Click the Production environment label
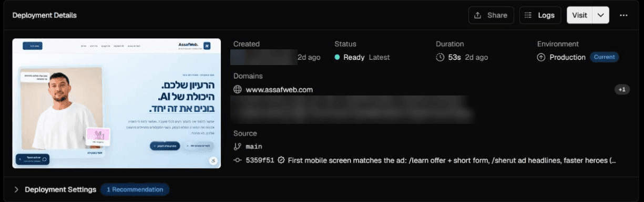Image resolution: width=644 pixels, height=202 pixels. (x=567, y=57)
